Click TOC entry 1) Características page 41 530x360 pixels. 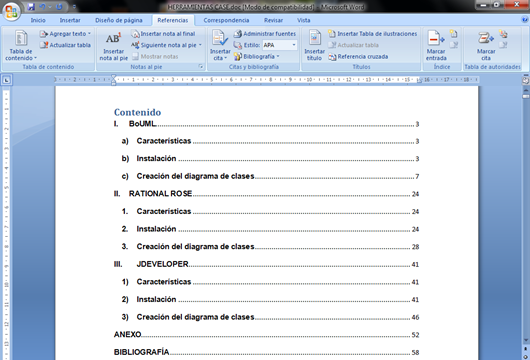pos(270,282)
